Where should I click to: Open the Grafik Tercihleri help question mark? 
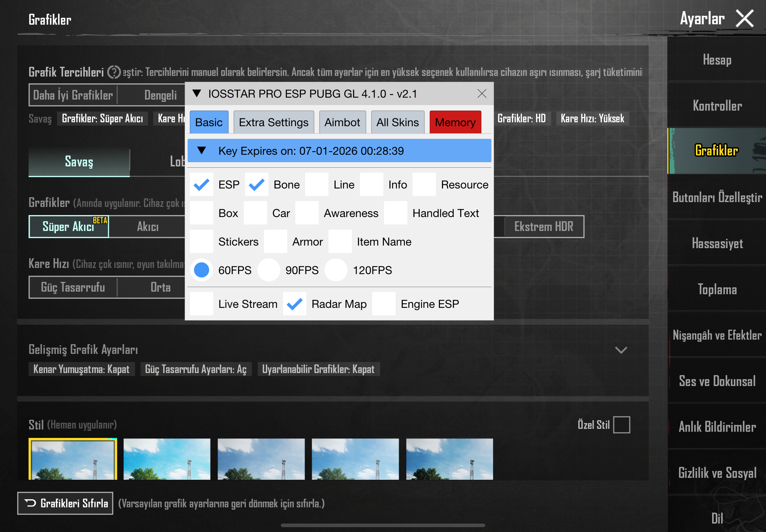[x=114, y=72]
